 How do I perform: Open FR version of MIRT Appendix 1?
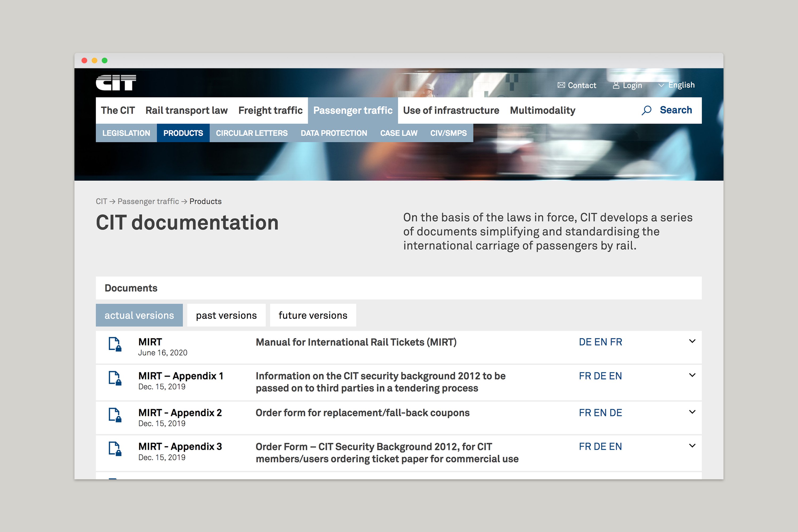[x=585, y=376]
